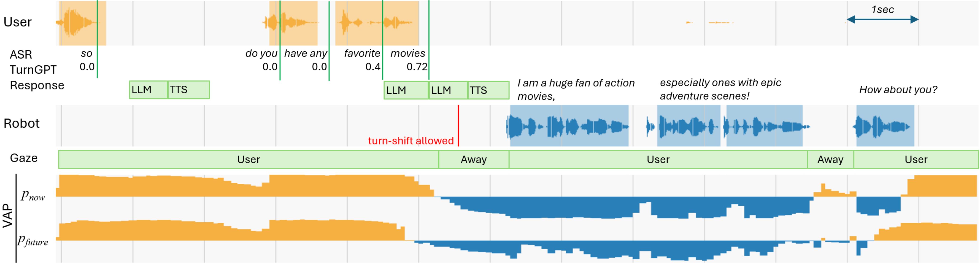The image size is (980, 274).
Task: Select the p_now label in VAP
Action: coord(33,195)
